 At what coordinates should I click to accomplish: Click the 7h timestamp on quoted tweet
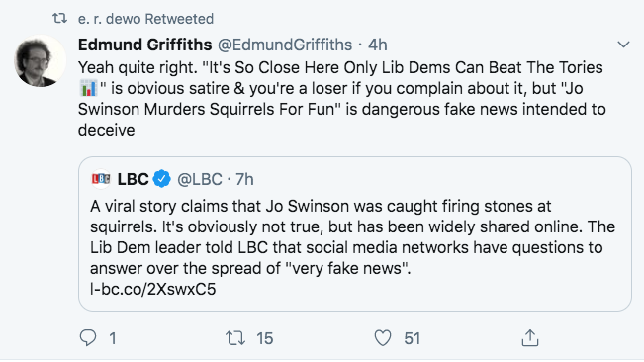coord(244,179)
